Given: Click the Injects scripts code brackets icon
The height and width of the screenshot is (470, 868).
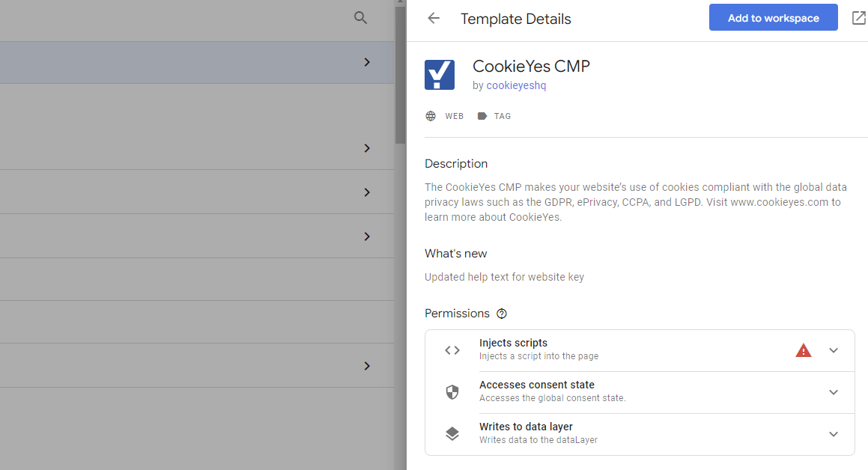Looking at the screenshot, I should (x=452, y=350).
